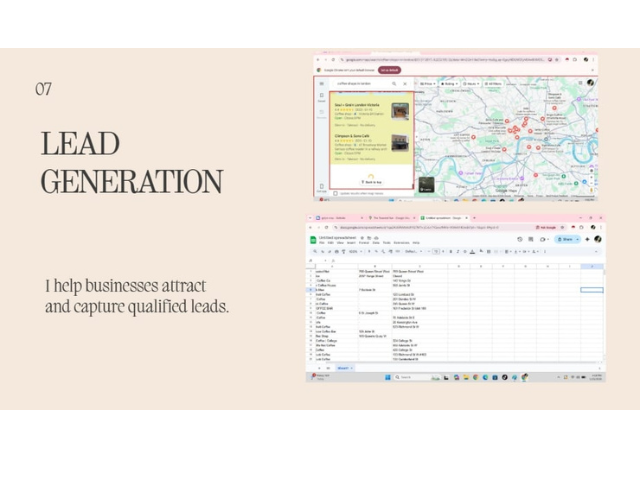Viewport: 640px width, 480px height.
Task: Click the Seul + Grain listing photo
Action: point(399,112)
